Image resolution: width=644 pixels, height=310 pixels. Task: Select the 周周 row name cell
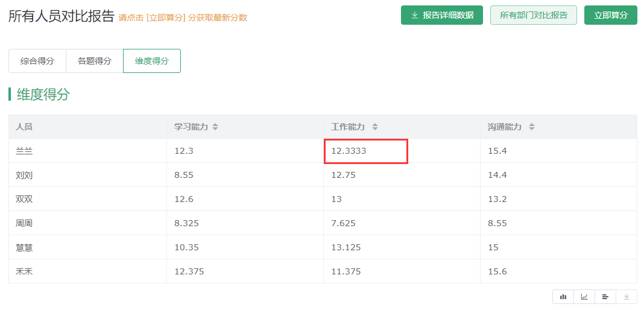tap(87, 223)
